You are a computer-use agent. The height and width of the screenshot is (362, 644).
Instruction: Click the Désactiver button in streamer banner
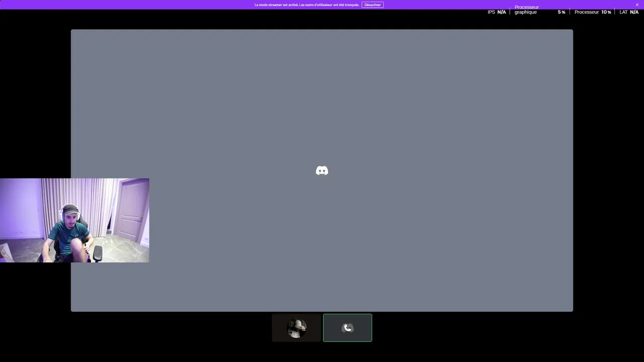[x=372, y=5]
